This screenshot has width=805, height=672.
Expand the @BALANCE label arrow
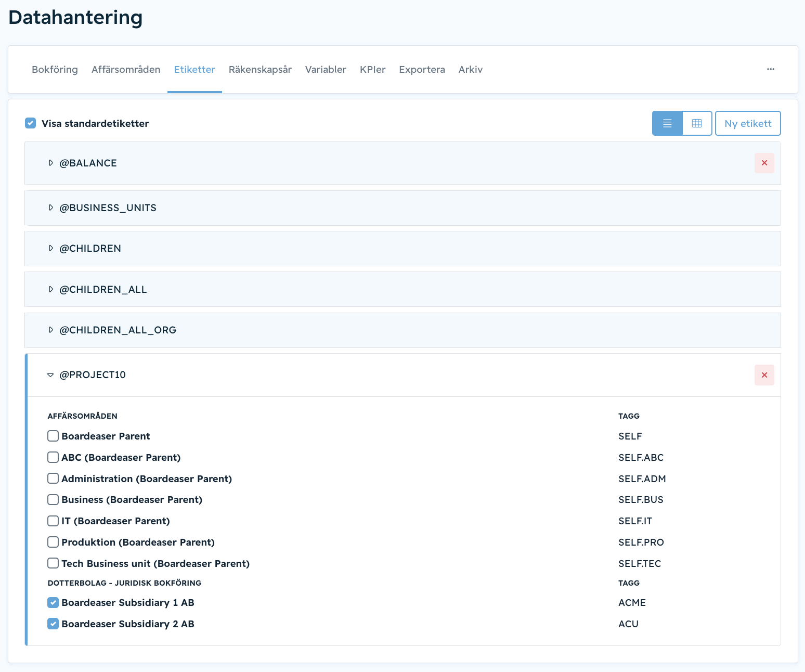click(x=50, y=163)
